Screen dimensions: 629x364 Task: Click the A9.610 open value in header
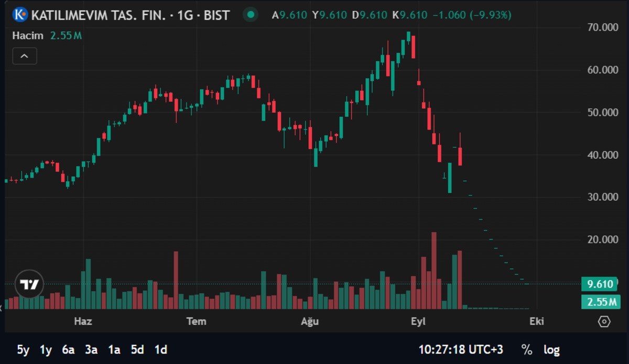289,15
